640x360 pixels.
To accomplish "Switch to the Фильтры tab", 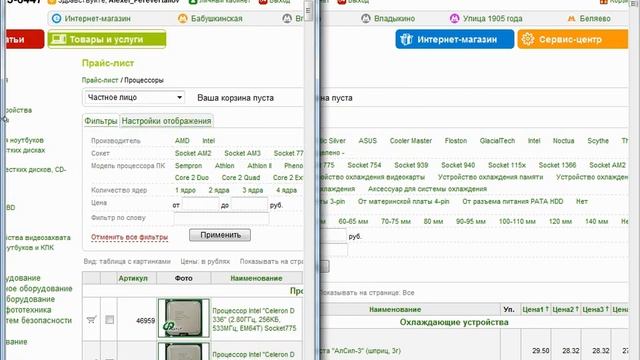I will tap(101, 121).
